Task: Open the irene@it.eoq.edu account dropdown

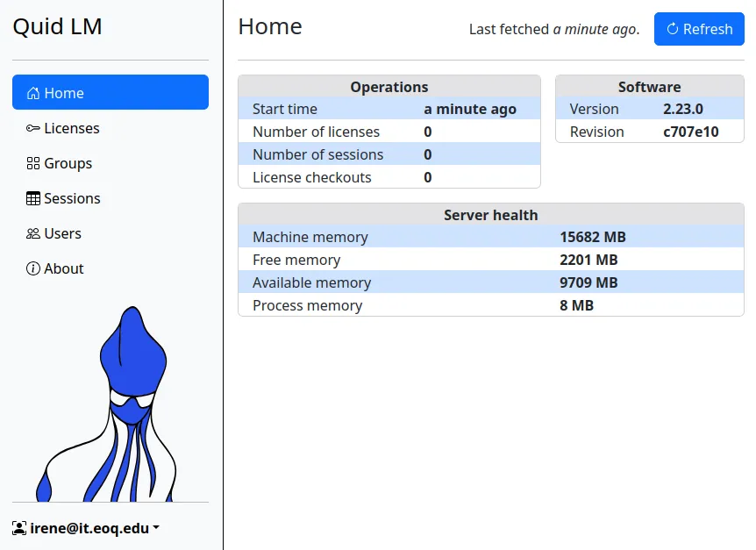Action: pyautogui.click(x=88, y=527)
